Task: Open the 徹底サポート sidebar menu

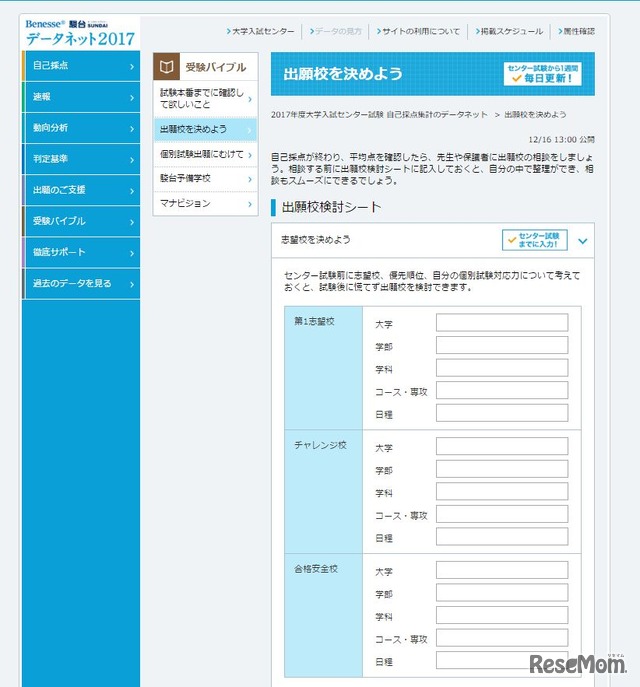Action: [x=81, y=252]
